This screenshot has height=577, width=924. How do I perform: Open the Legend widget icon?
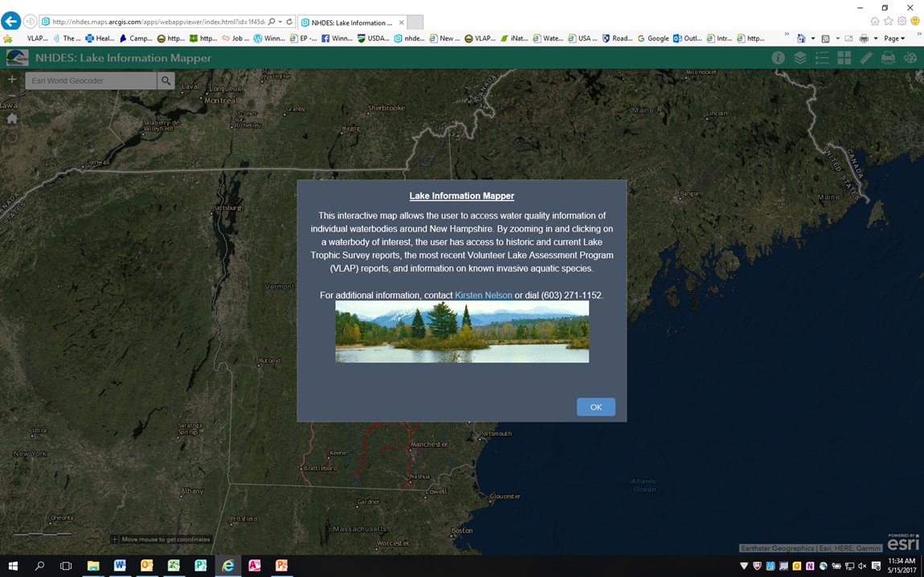click(x=822, y=58)
